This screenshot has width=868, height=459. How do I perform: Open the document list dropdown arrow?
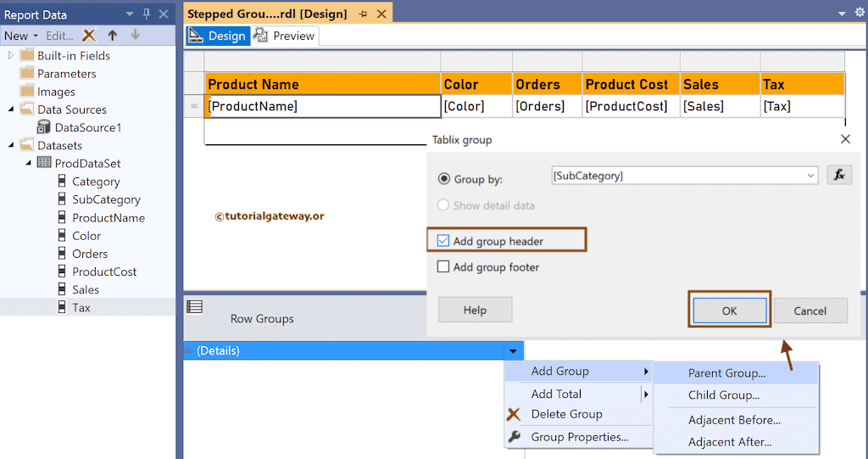click(x=842, y=14)
